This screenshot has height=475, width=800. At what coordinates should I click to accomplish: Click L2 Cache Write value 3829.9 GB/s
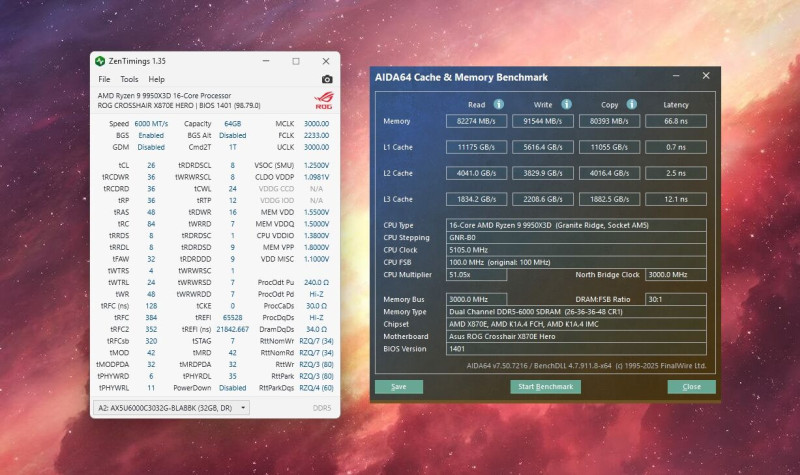tap(543, 173)
